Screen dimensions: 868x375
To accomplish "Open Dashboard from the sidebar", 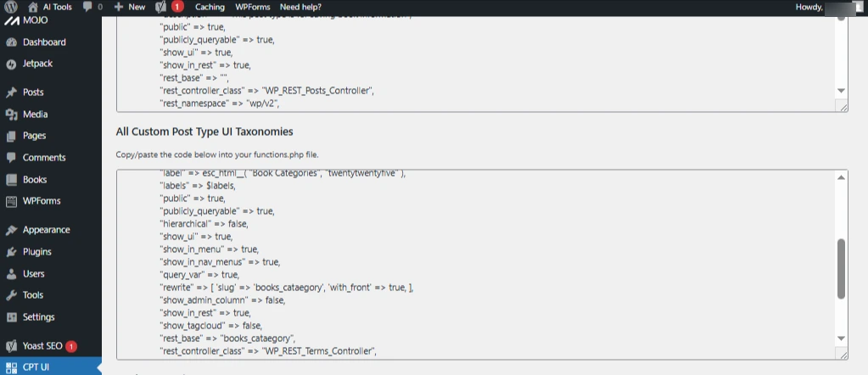I will [43, 42].
